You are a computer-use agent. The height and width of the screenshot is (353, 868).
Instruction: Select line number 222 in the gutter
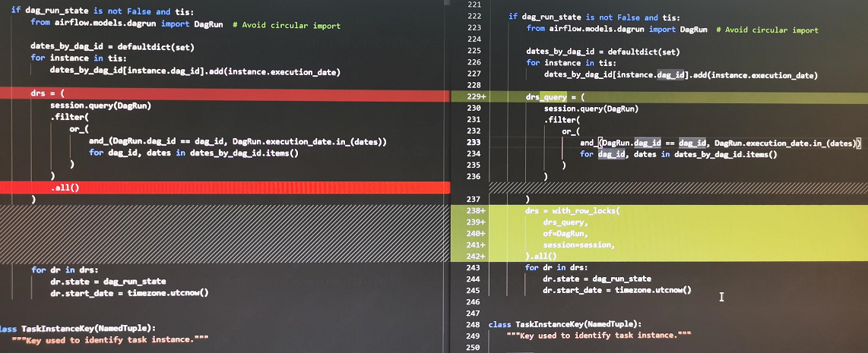(474, 17)
